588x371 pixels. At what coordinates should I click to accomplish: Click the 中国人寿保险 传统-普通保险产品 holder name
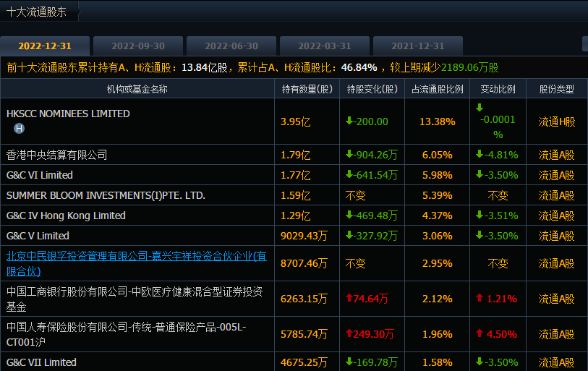pyautogui.click(x=127, y=334)
